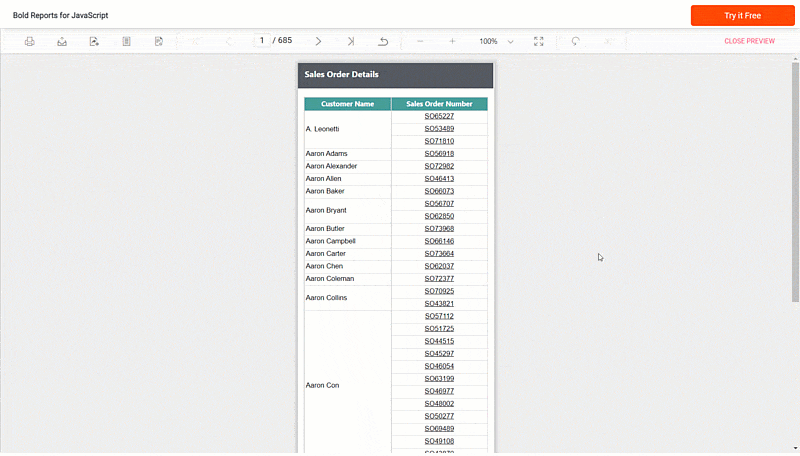Viewport: 800px width, 456px height.
Task: Select customer name Aaron Butler
Action: click(x=325, y=229)
